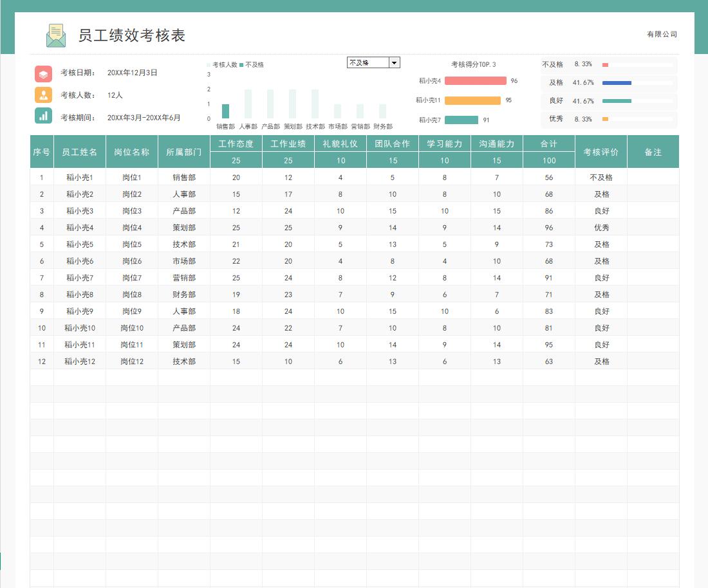Select the 有限公司 company name text

662,35
